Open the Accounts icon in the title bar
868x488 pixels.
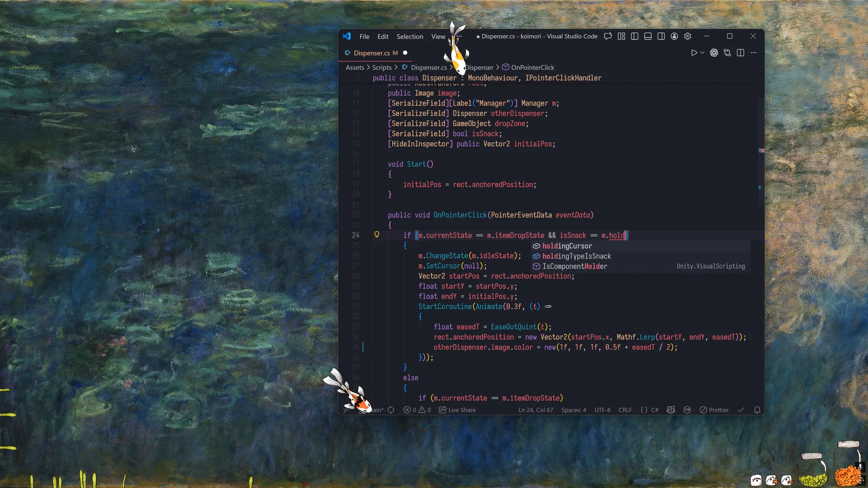point(674,36)
